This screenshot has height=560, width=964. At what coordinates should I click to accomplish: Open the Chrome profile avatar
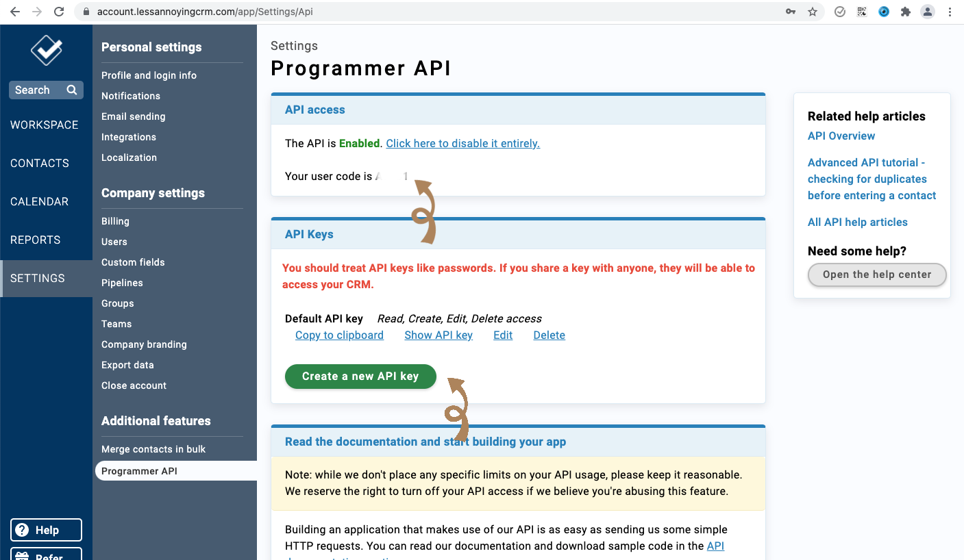pyautogui.click(x=928, y=12)
